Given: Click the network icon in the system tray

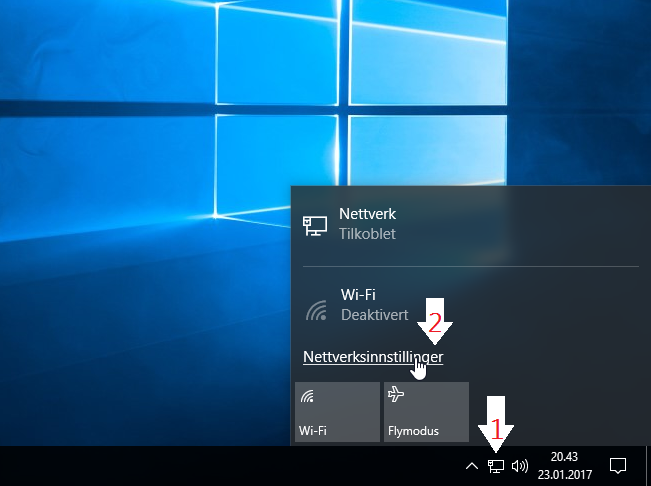Looking at the screenshot, I should coord(495,465).
